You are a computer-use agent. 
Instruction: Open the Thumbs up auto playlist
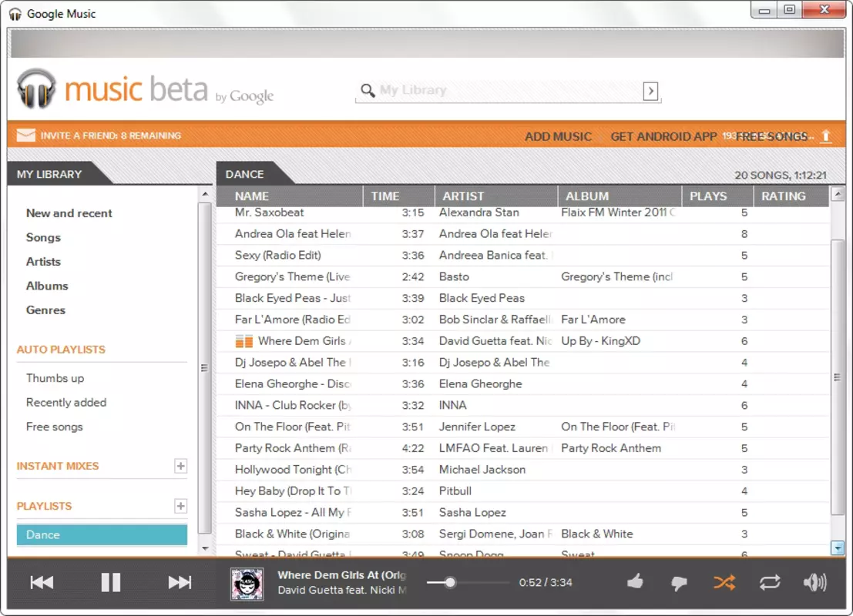[x=55, y=378]
